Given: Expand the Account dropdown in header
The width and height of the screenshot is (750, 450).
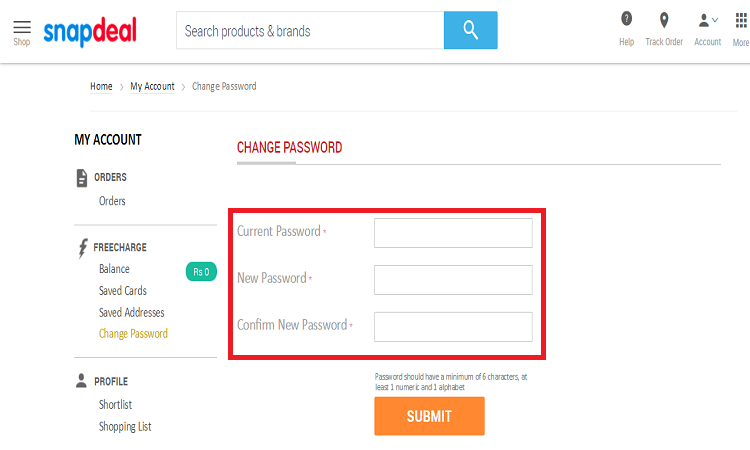Looking at the screenshot, I should point(707,29).
